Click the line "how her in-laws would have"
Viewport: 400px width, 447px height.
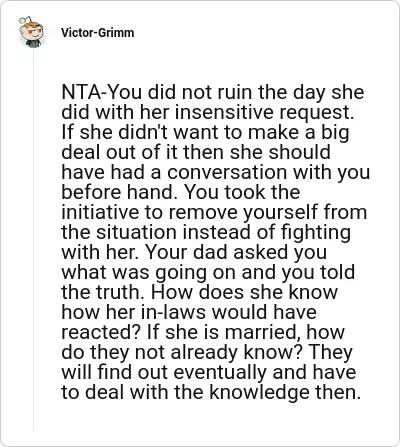(x=189, y=313)
